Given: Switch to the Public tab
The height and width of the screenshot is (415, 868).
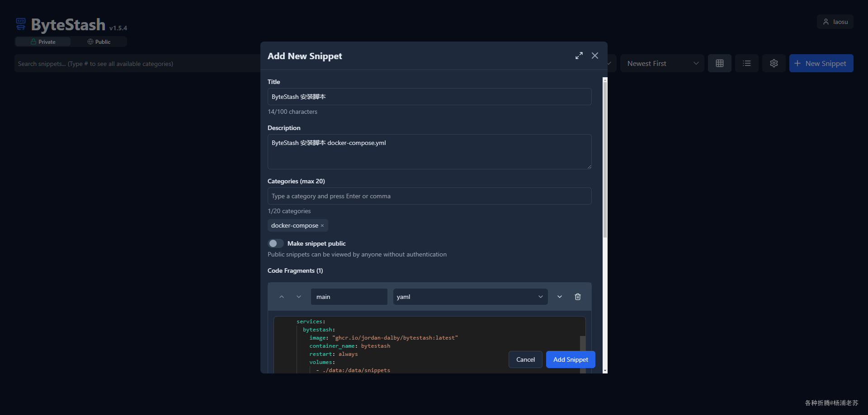Looking at the screenshot, I should (x=99, y=42).
